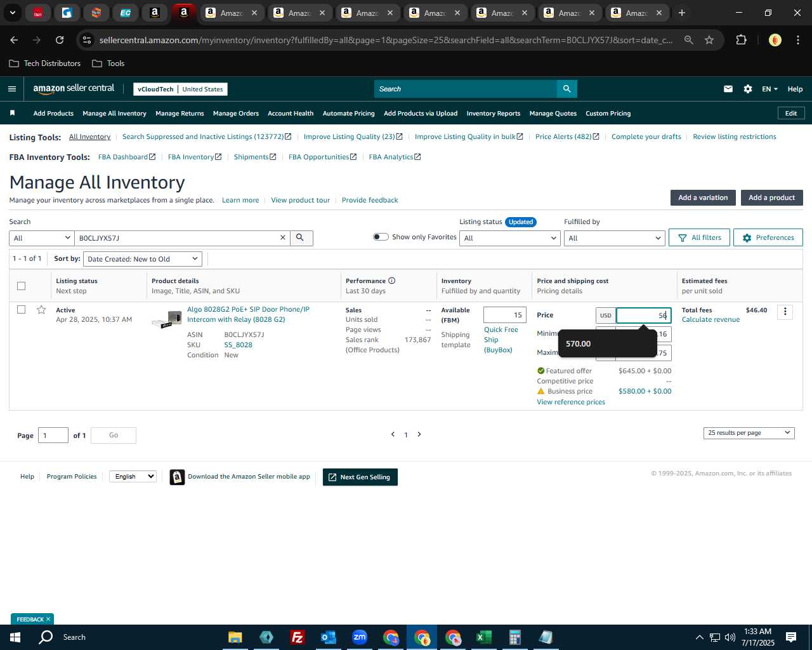Image resolution: width=812 pixels, height=650 pixels.
Task: Click Edit button in navigation bar
Action: (791, 113)
